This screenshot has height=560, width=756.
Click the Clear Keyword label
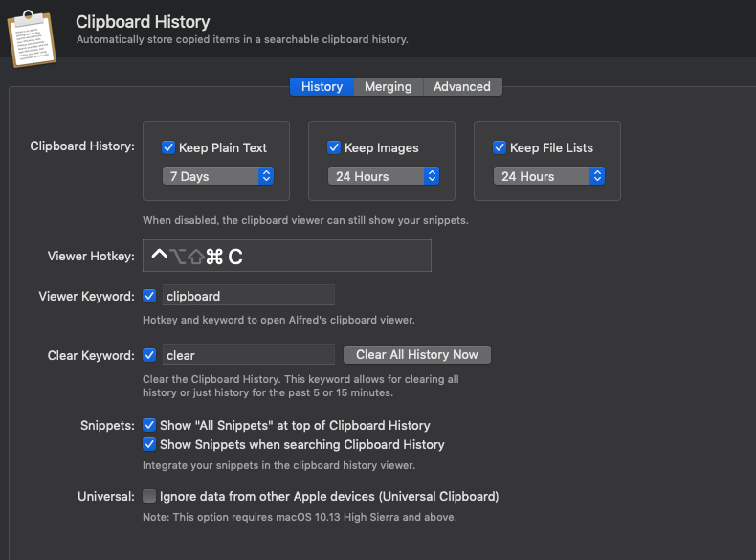click(x=91, y=355)
